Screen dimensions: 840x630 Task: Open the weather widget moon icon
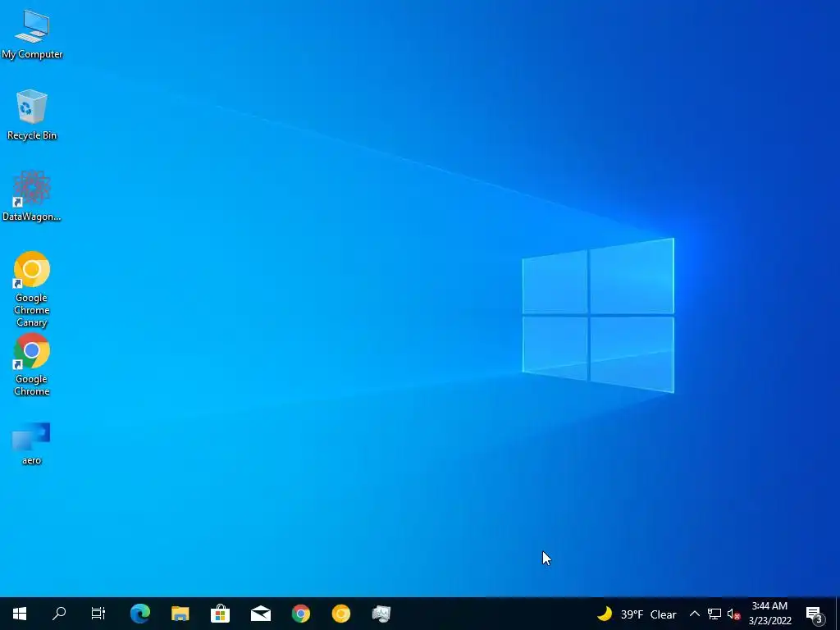coord(605,614)
